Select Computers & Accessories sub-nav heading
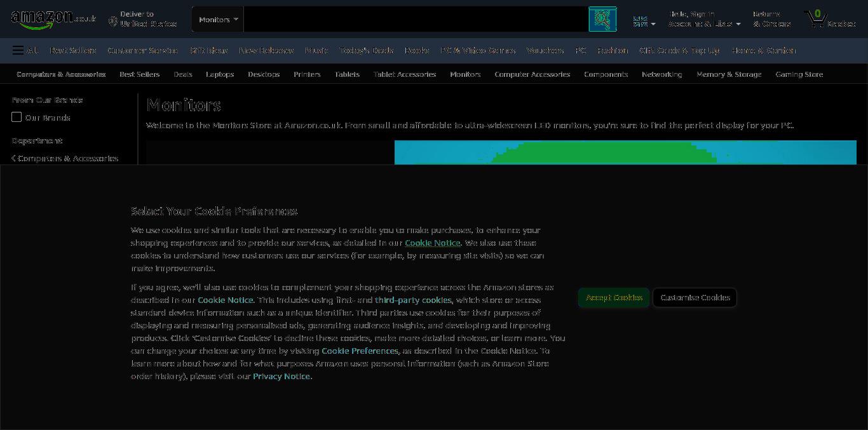Screen dimensions: 868x430 tap(61, 74)
